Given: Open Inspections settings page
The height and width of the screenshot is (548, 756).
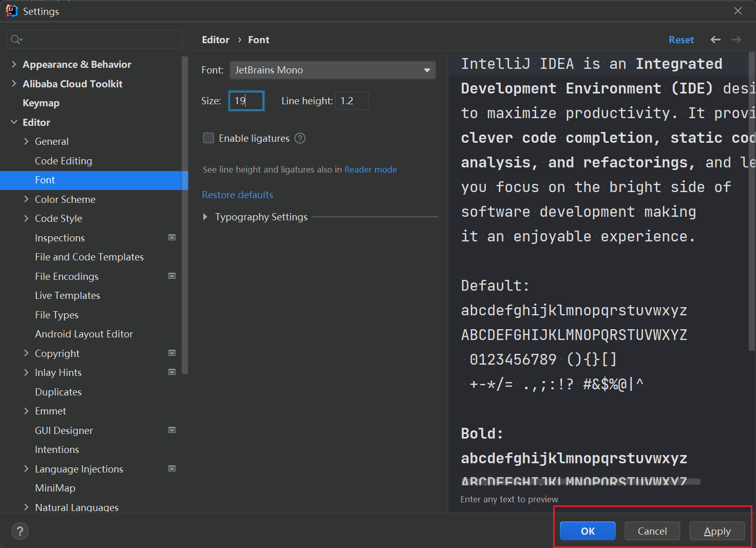Looking at the screenshot, I should pyautogui.click(x=60, y=238).
